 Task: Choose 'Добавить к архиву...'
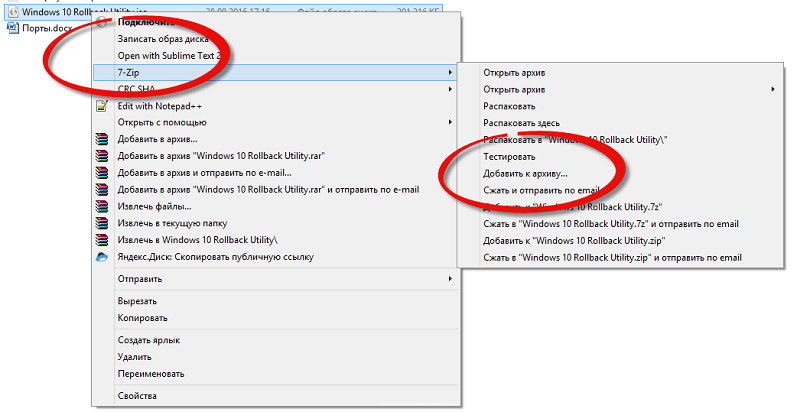click(526, 173)
